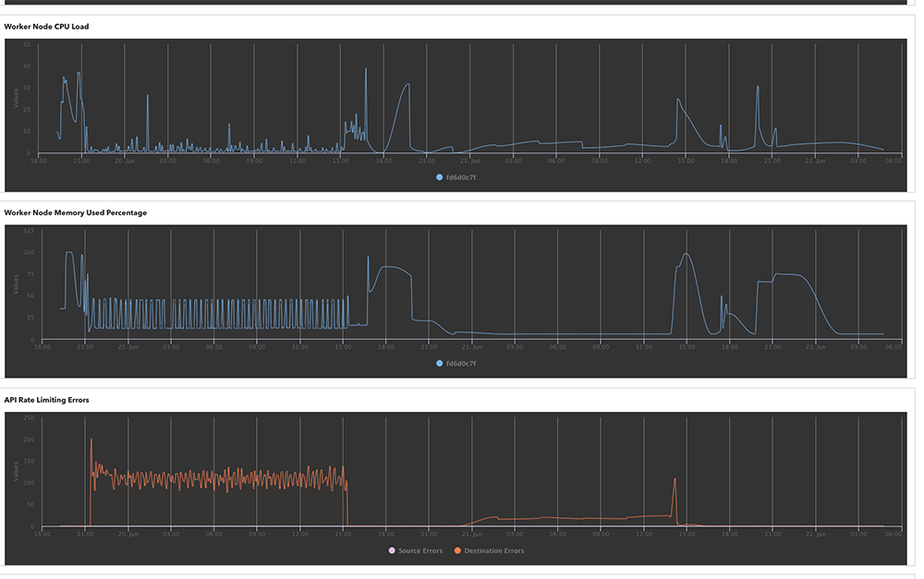Click the highest Destination Errors spike after 21:00
924x579 pixels.
pos(91,440)
